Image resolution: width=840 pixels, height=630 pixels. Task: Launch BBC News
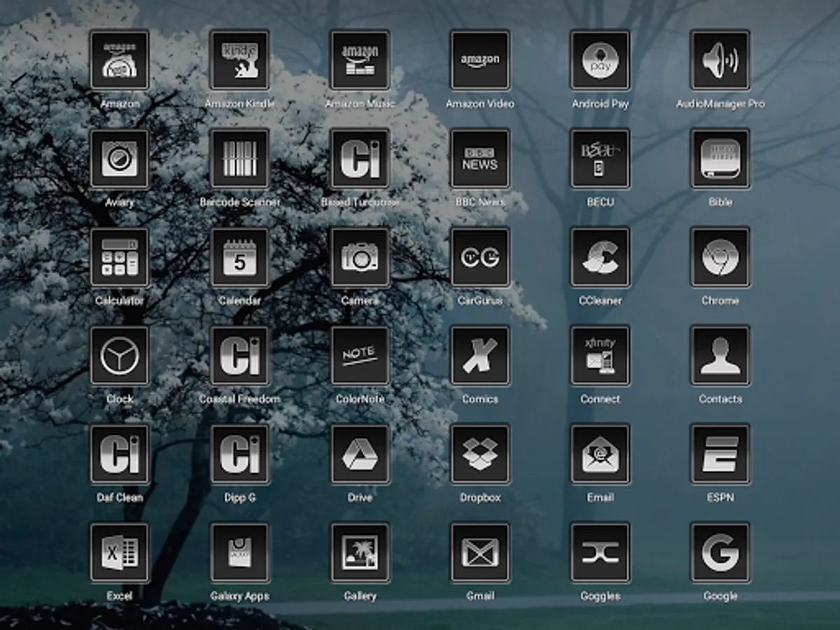pos(480,160)
